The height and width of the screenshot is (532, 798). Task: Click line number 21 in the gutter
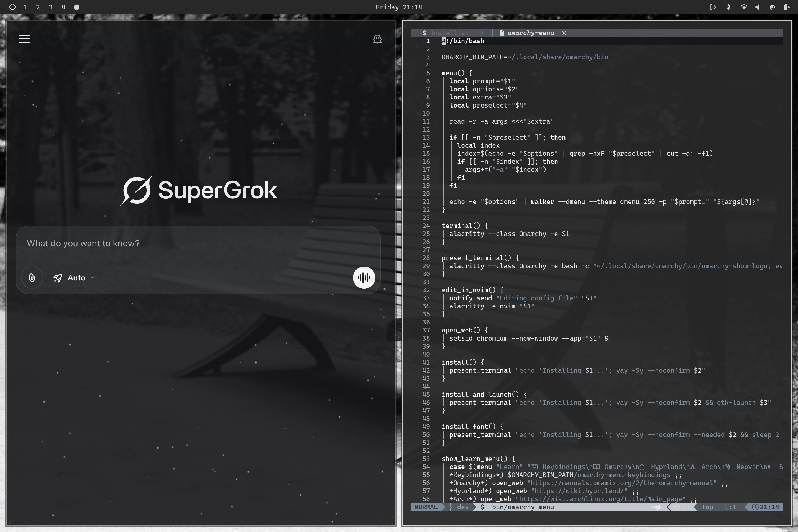point(426,201)
